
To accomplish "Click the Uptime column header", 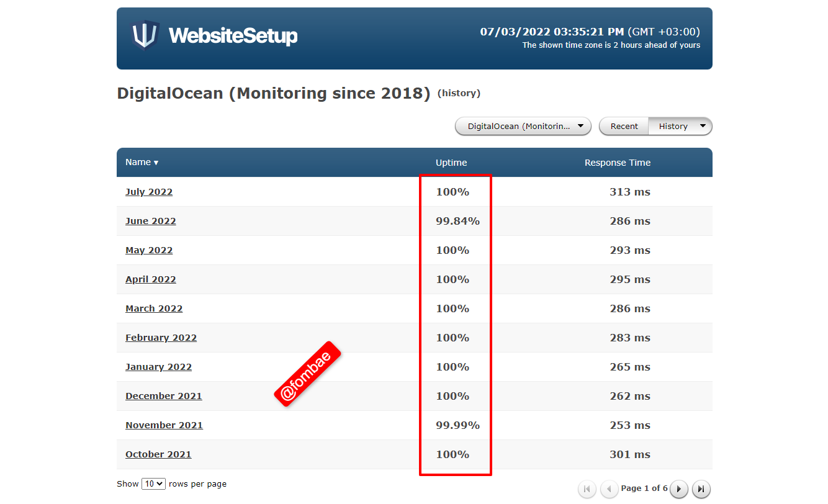I will pyautogui.click(x=451, y=163).
